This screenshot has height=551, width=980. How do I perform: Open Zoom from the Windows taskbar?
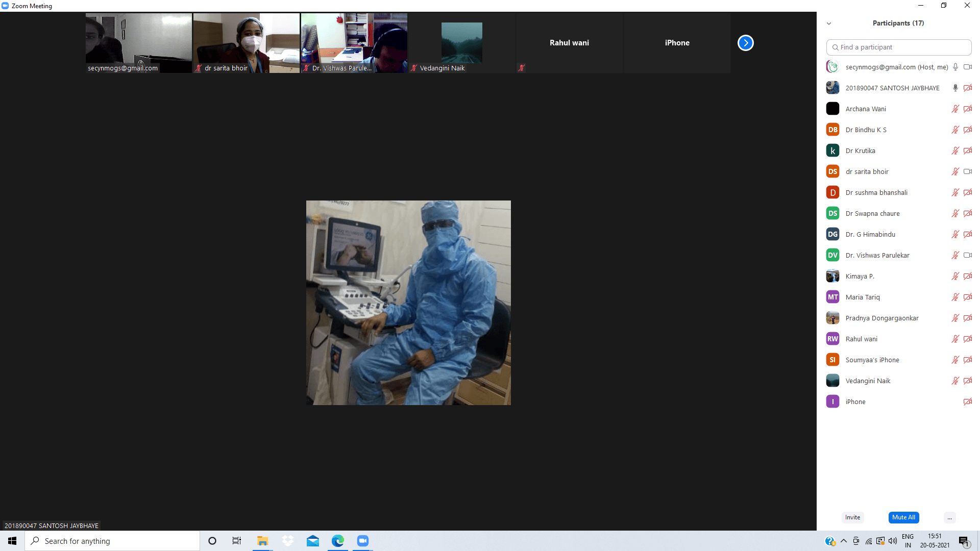coord(362,541)
